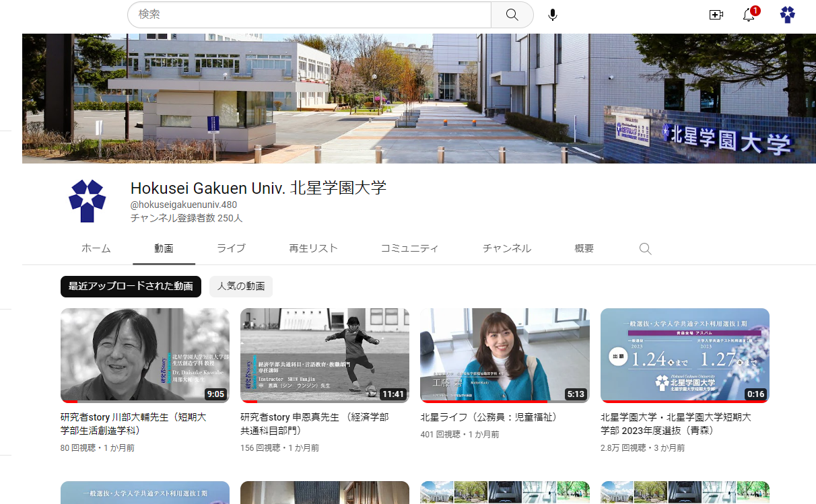Go to the 再生リスト tab

click(x=313, y=248)
